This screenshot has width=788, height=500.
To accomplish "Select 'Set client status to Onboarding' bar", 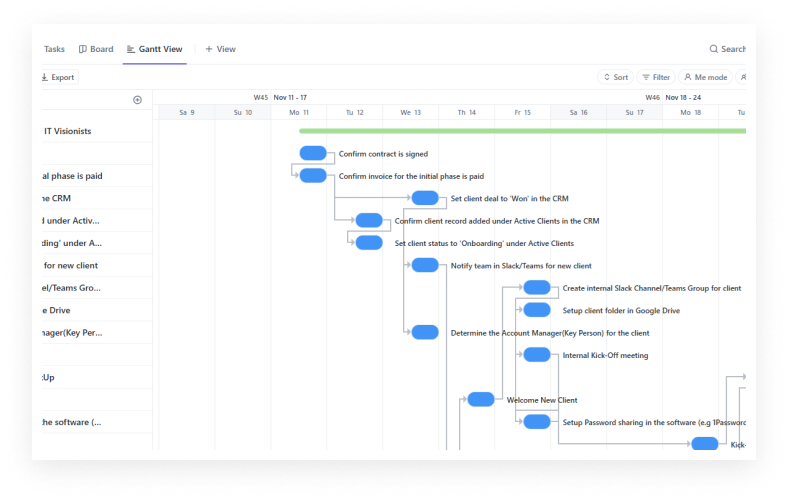I will coord(369,243).
